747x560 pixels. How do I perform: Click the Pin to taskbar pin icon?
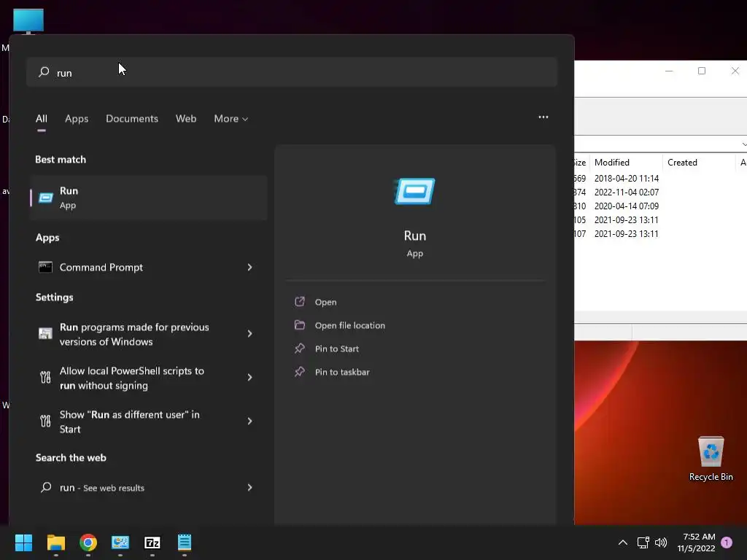point(300,371)
